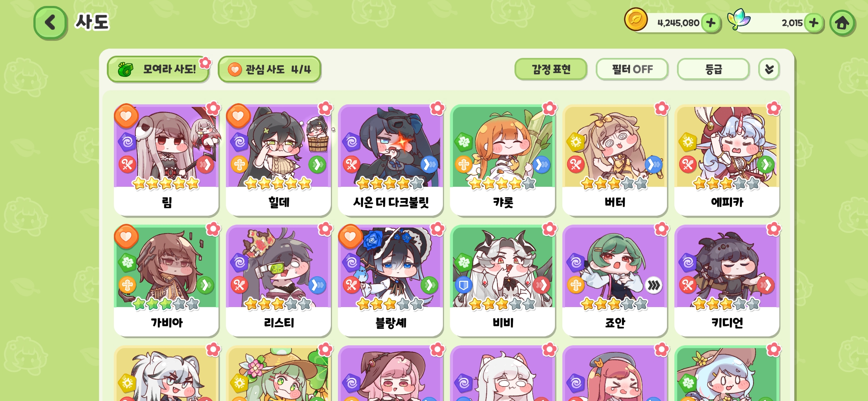Viewport: 868px width, 401px height.
Task: Add gold coins with the plus button
Action: point(711,23)
